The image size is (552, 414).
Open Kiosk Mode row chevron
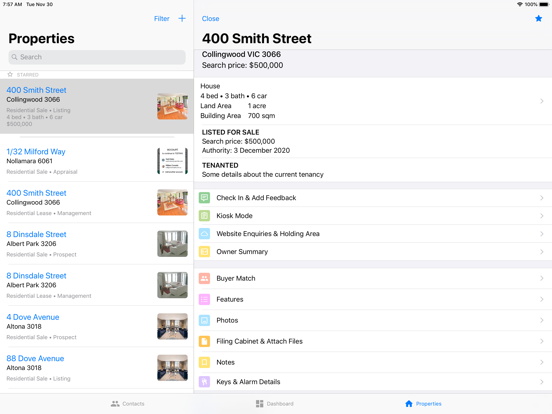point(541,215)
